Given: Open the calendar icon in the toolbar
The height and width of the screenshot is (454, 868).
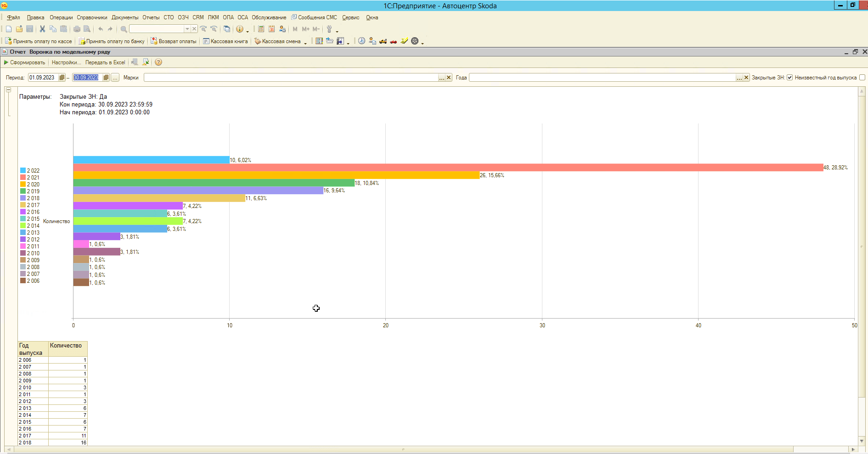Looking at the screenshot, I should pos(272,29).
